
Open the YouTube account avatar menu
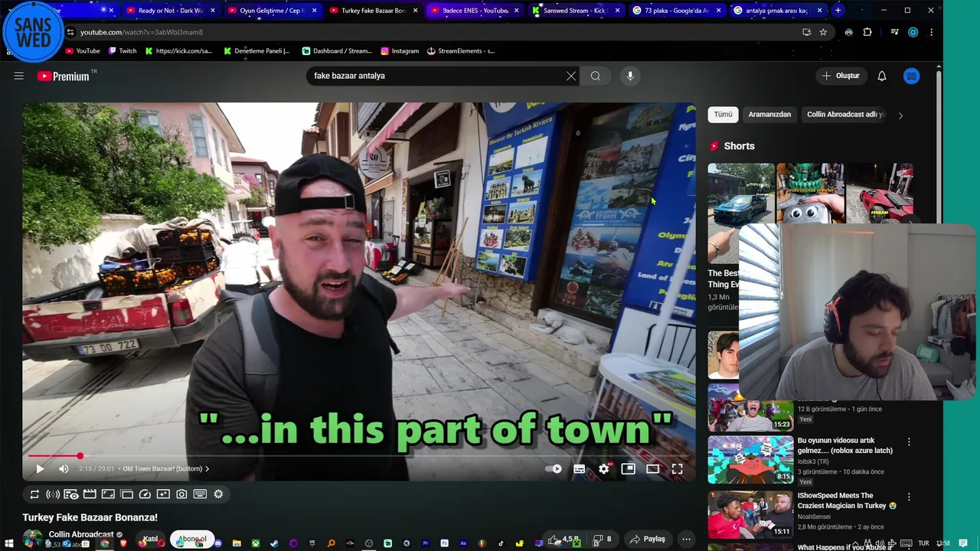point(911,76)
